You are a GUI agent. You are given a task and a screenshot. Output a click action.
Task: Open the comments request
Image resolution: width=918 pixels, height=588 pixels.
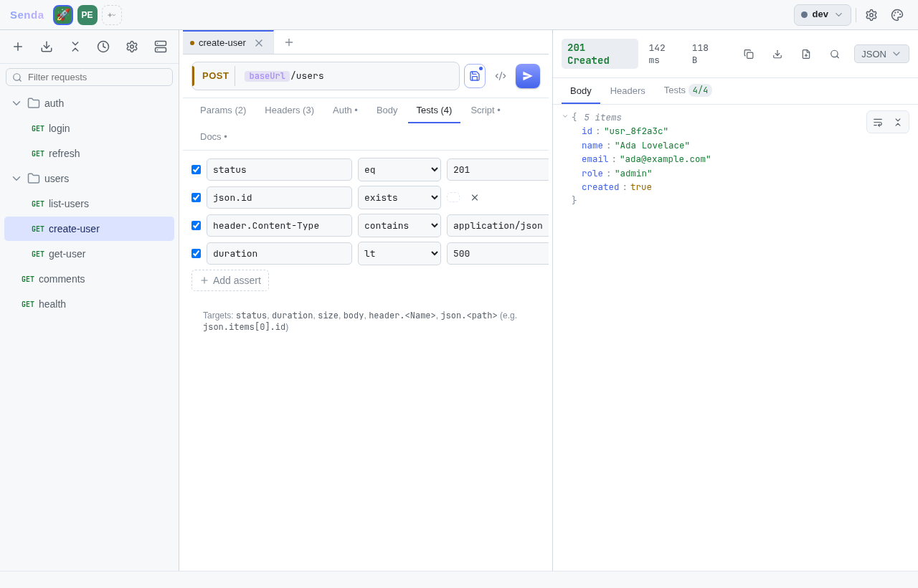[90, 279]
